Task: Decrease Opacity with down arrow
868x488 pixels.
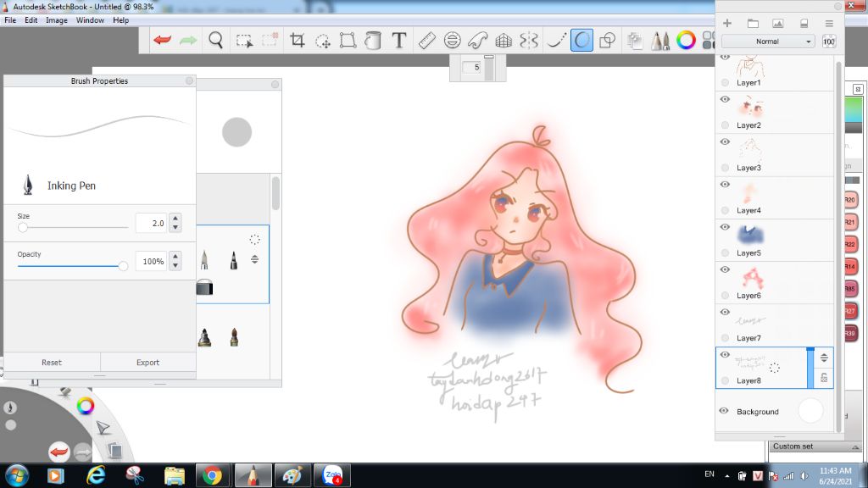Action: 175,265
